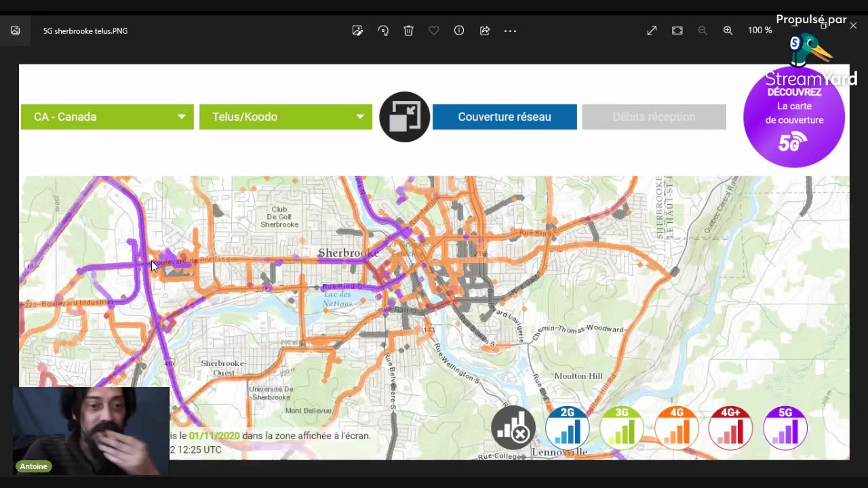
Task: Toggle the 4G coverage legend icon
Action: pos(676,428)
